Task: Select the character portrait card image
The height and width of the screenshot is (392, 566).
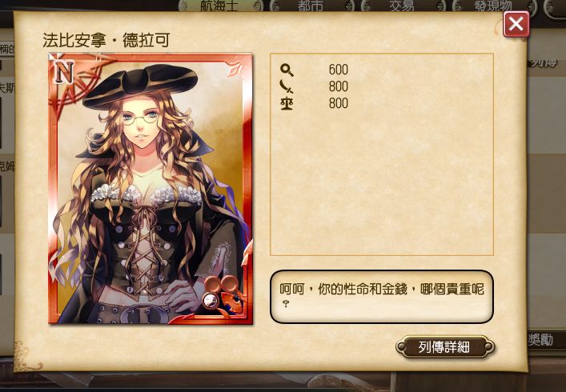Action: pyautogui.click(x=151, y=189)
